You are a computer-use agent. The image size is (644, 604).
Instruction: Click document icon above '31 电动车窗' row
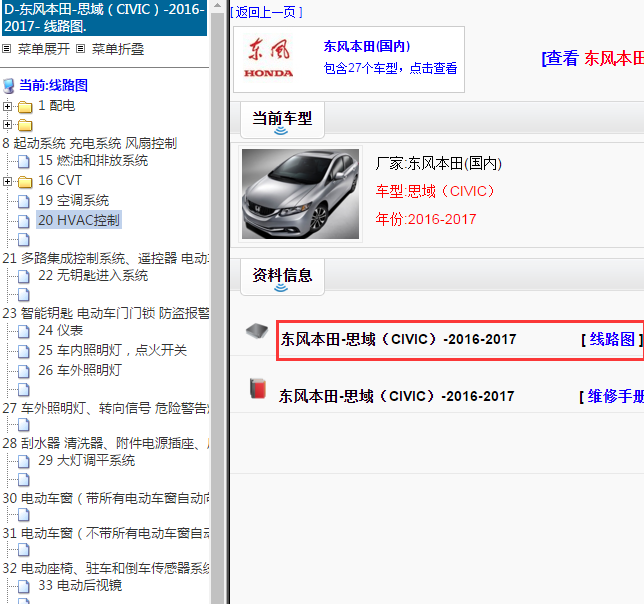pos(24,514)
